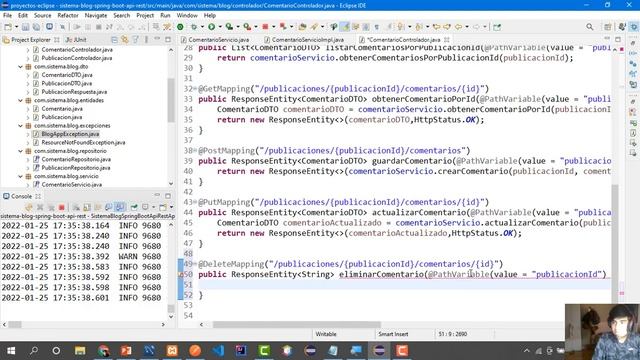Open the toolbar Search magnifier

click(x=590, y=27)
